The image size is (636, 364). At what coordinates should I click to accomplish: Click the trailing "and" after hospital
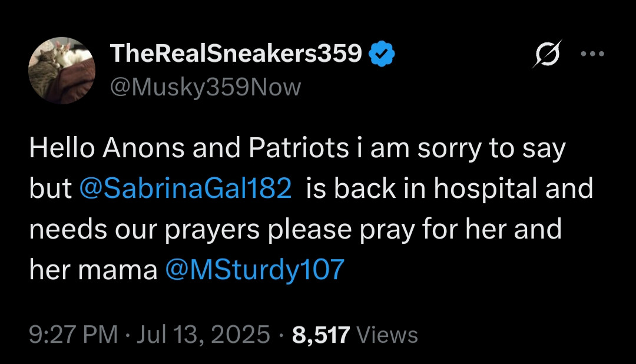[x=569, y=188]
